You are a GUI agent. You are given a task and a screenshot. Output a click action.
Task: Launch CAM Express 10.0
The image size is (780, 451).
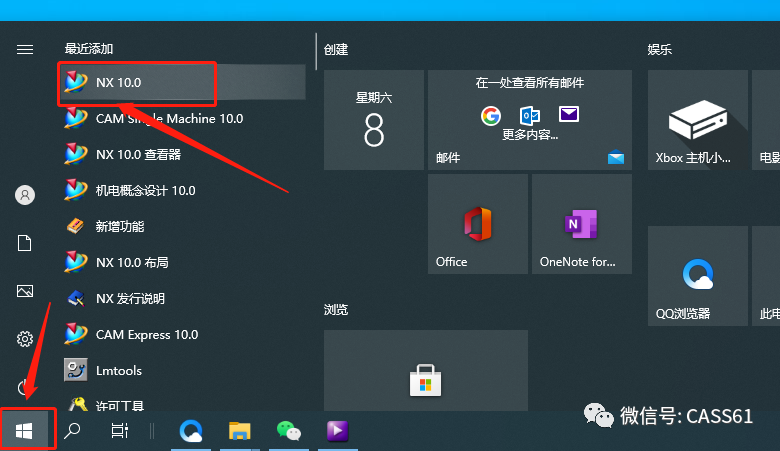(182, 334)
